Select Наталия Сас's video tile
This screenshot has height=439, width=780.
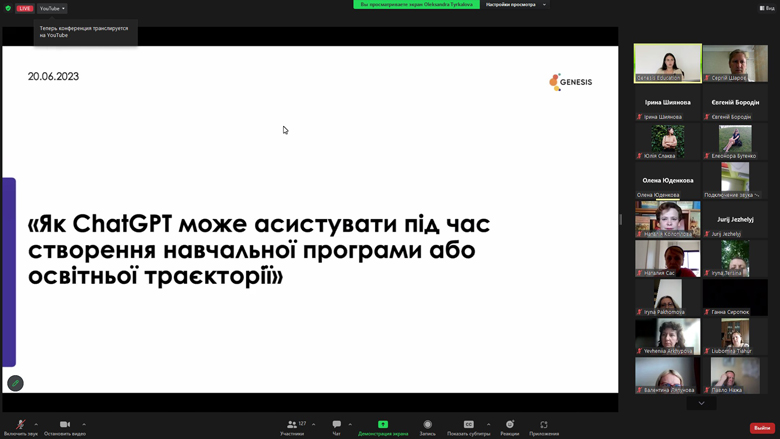click(x=668, y=259)
